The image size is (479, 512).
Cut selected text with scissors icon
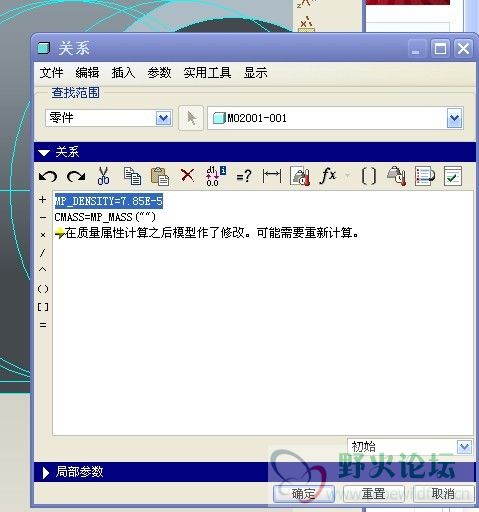point(103,176)
